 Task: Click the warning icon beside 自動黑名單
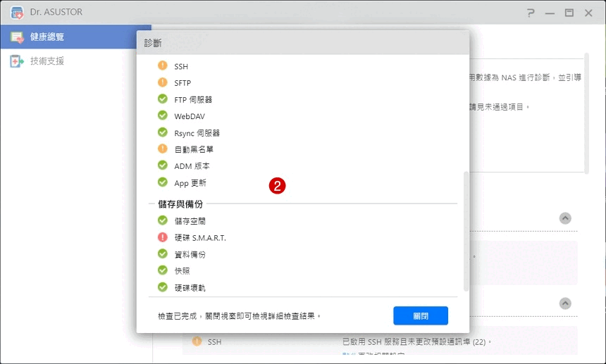point(163,149)
